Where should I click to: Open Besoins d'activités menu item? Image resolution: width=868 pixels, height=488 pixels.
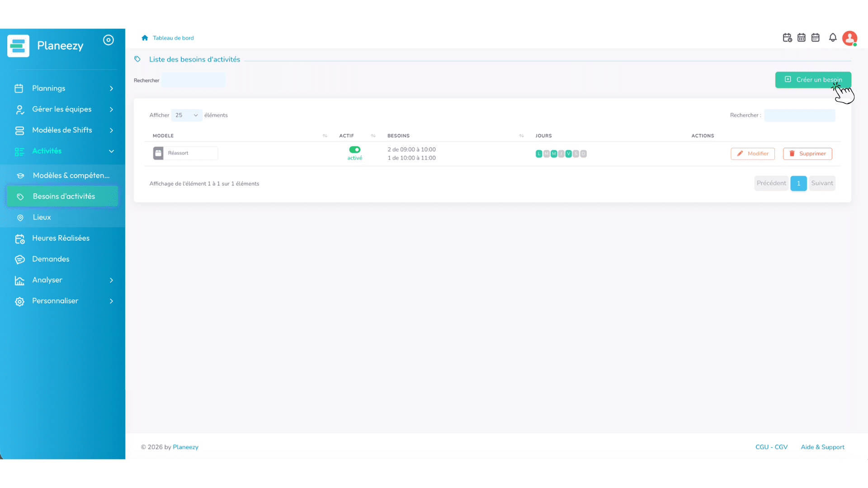tap(62, 197)
